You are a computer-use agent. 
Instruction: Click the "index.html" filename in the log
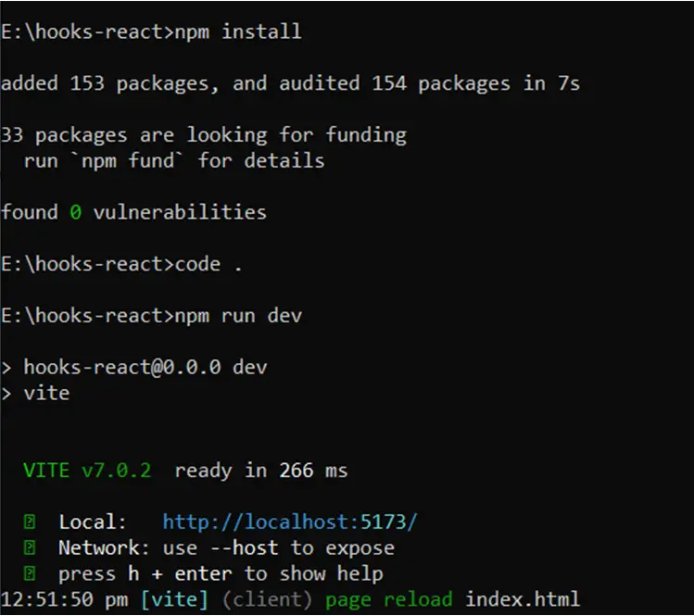(x=523, y=599)
